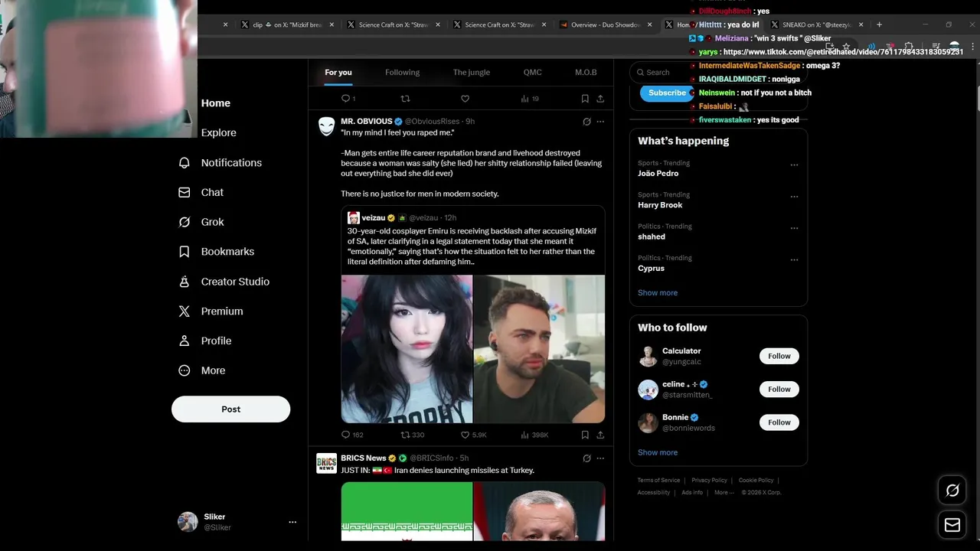
Task: Open the Accessibility footer link
Action: (x=653, y=493)
